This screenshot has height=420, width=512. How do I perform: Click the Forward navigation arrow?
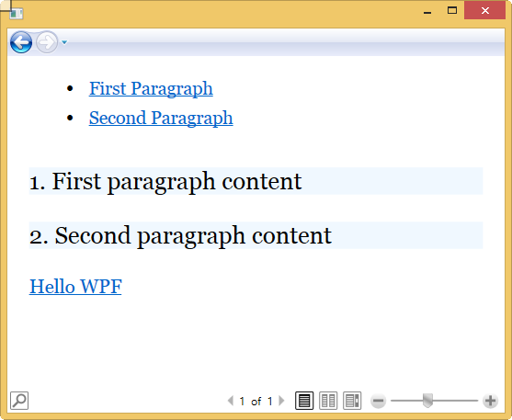pyautogui.click(x=47, y=42)
